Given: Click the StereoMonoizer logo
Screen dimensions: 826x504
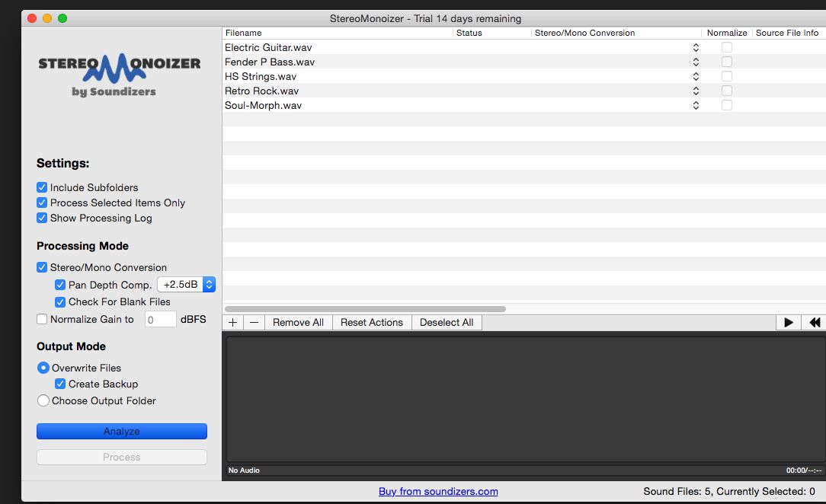Looking at the screenshot, I should [x=120, y=75].
